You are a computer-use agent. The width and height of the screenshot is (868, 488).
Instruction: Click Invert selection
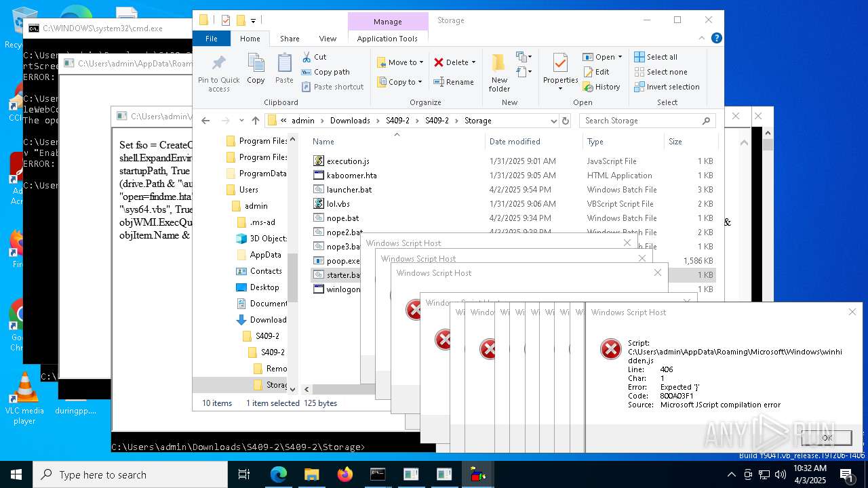(667, 87)
